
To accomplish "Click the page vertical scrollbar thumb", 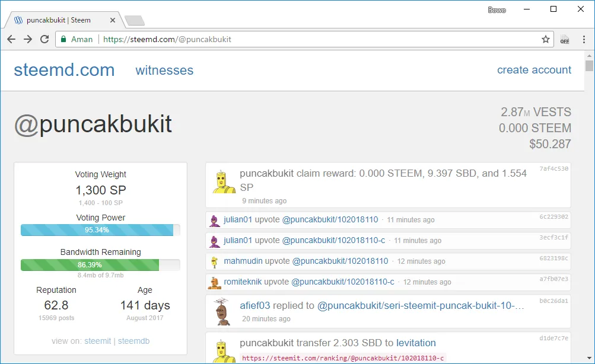I will point(589,65).
